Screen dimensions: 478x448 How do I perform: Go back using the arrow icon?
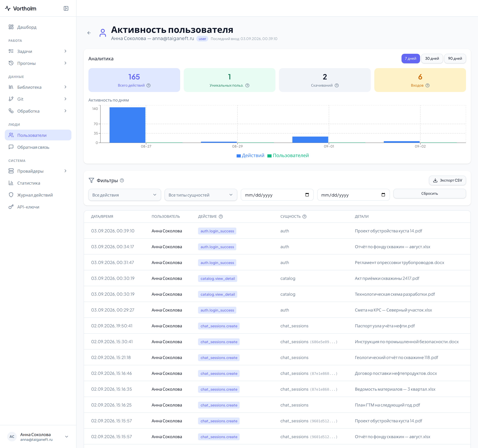(x=89, y=33)
